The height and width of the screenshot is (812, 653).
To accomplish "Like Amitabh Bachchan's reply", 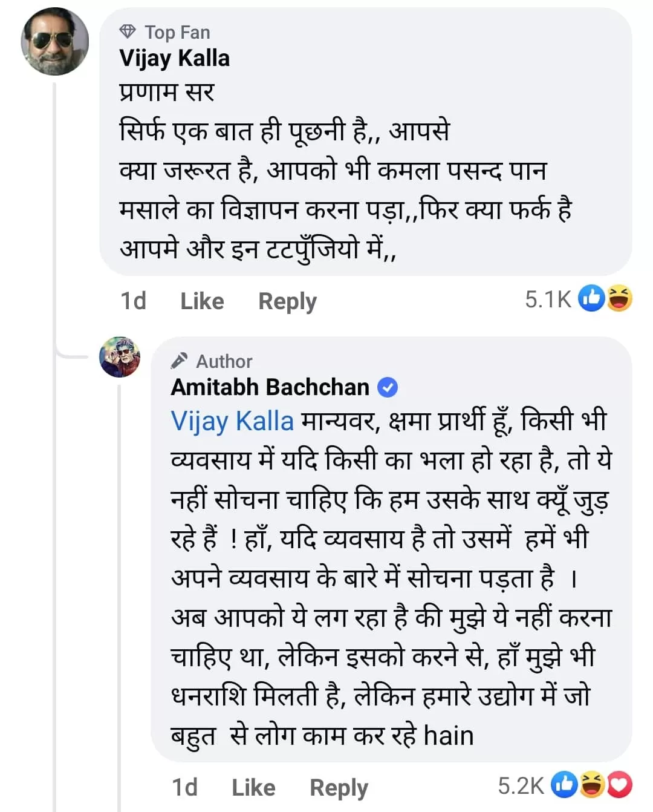I will 253,787.
